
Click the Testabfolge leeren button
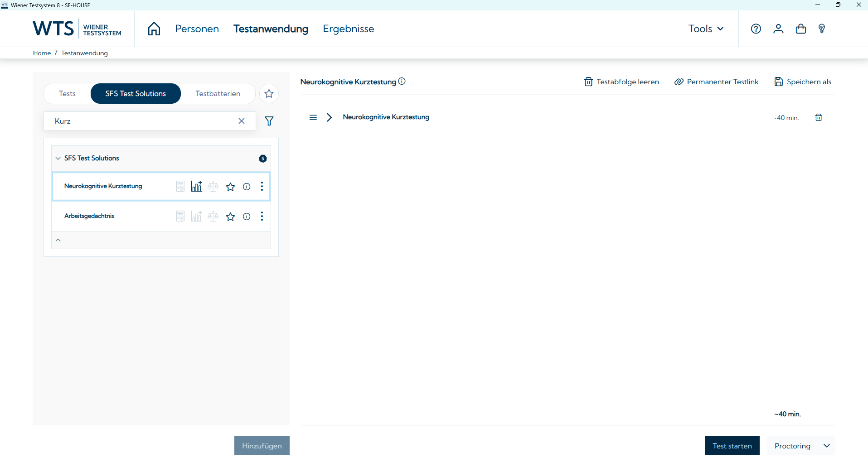point(621,82)
